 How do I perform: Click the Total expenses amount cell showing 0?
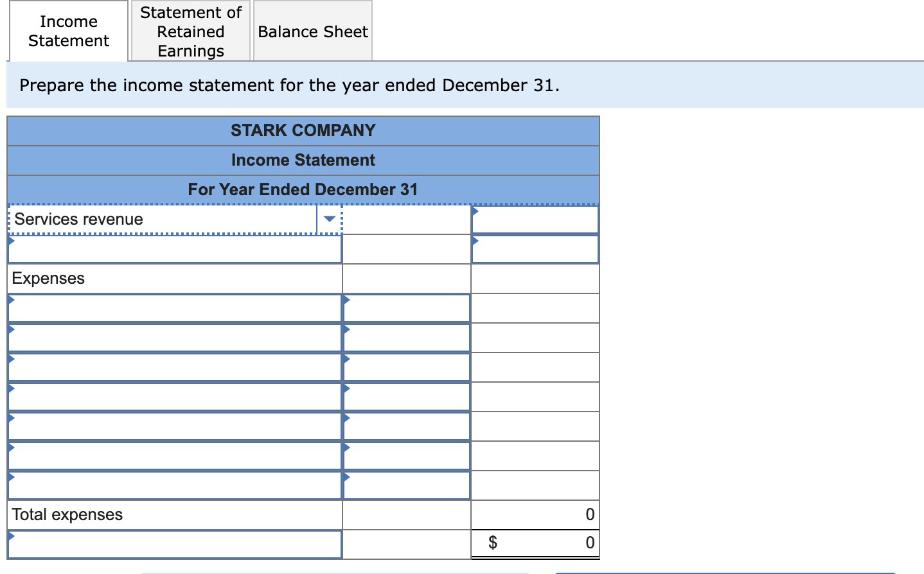[x=535, y=514]
